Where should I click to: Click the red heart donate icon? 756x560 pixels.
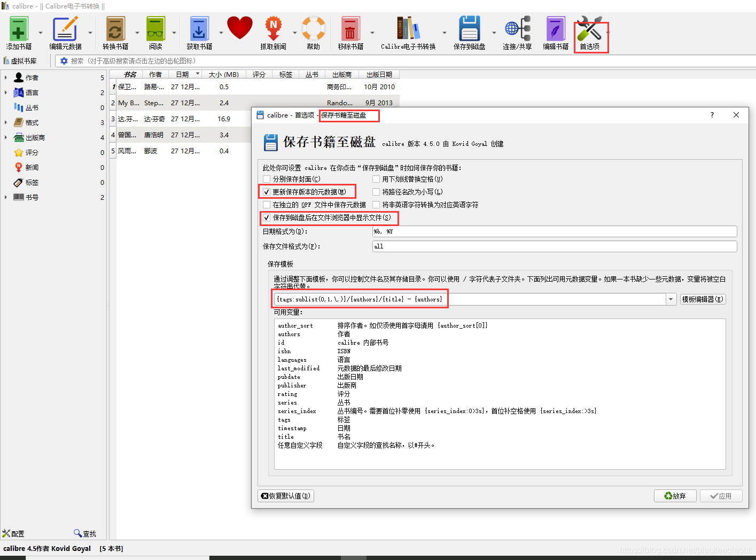click(240, 28)
